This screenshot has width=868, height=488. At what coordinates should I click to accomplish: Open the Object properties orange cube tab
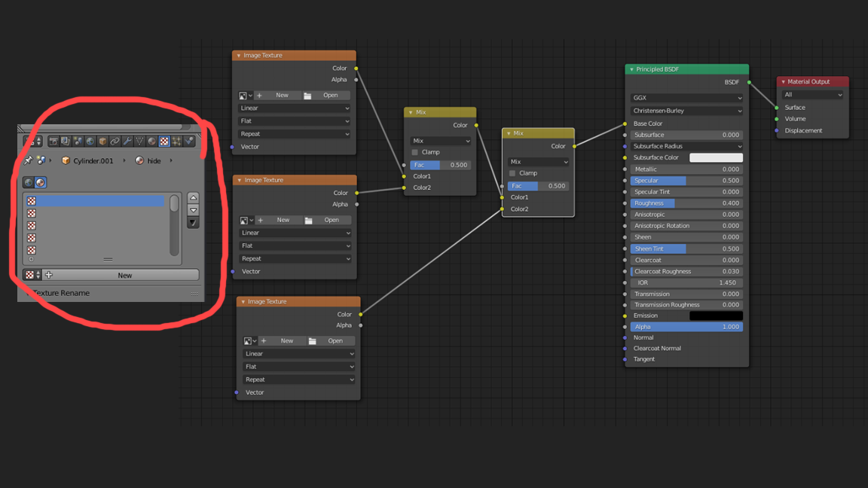click(102, 141)
